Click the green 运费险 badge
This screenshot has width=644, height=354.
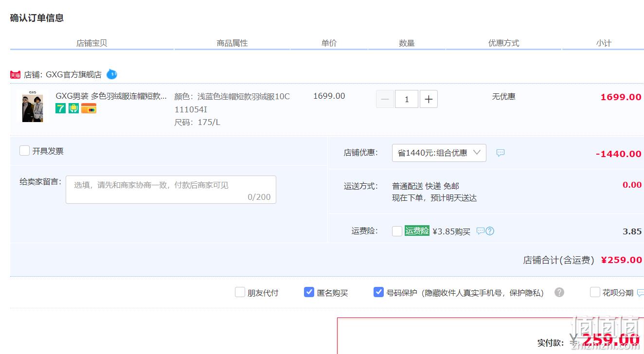pos(417,231)
